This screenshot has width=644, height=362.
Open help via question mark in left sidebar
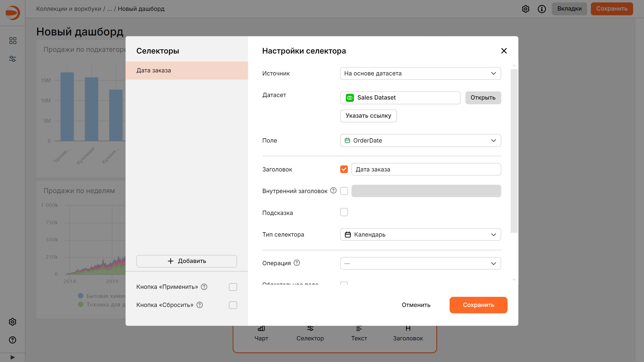pyautogui.click(x=13, y=340)
